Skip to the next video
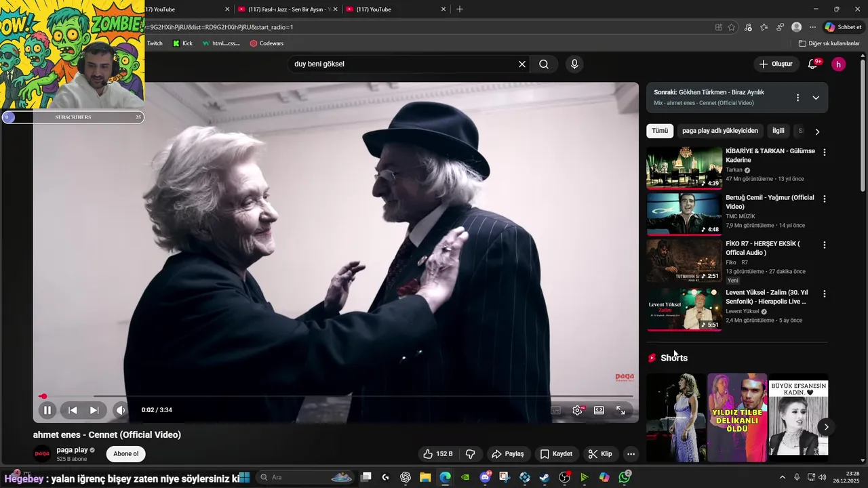 [94, 410]
